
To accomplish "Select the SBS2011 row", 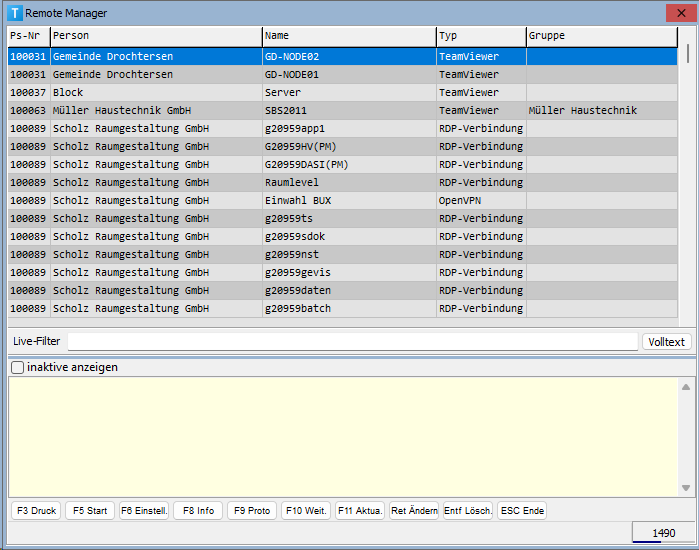I will pyautogui.click(x=342, y=111).
